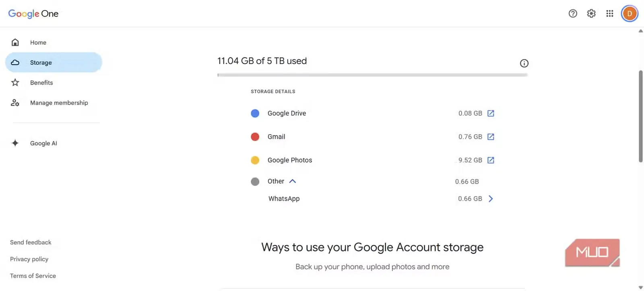This screenshot has height=291, width=644.
Task: Click the Google Photos storage row label
Action: click(x=290, y=160)
